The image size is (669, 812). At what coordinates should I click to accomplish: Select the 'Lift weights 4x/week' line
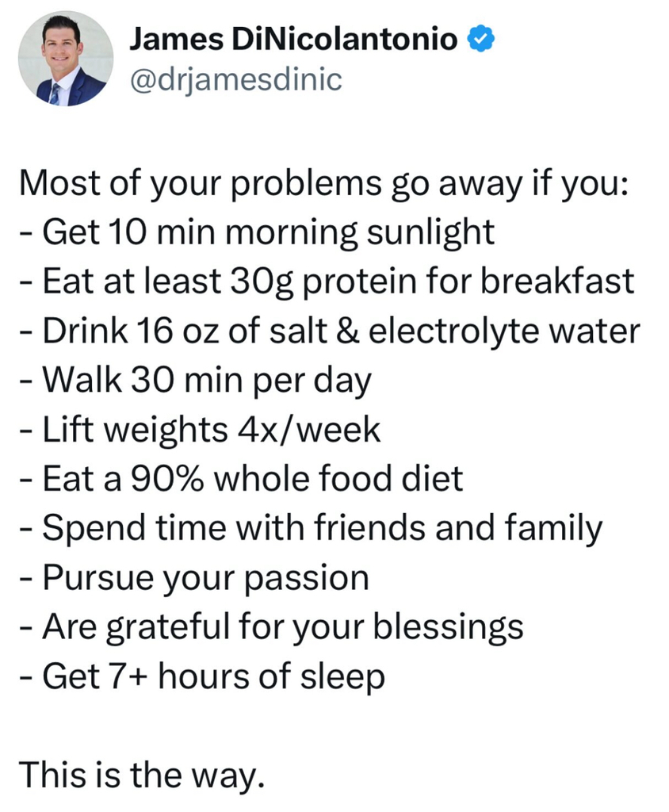pos(200,430)
